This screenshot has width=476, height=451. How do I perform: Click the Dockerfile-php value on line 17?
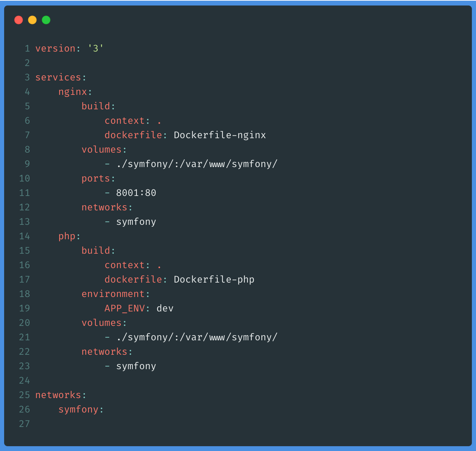(x=214, y=279)
